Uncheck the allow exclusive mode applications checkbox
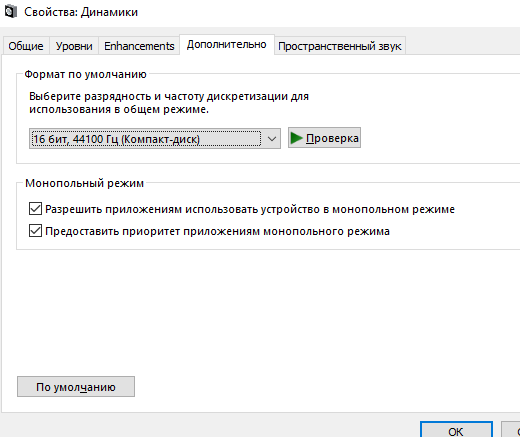520x437 pixels. coord(35,209)
